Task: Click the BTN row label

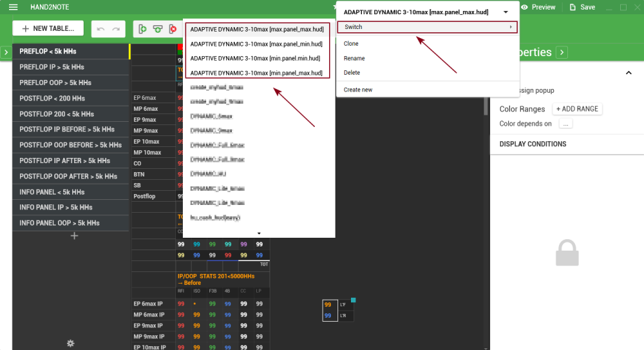Action: (139, 175)
